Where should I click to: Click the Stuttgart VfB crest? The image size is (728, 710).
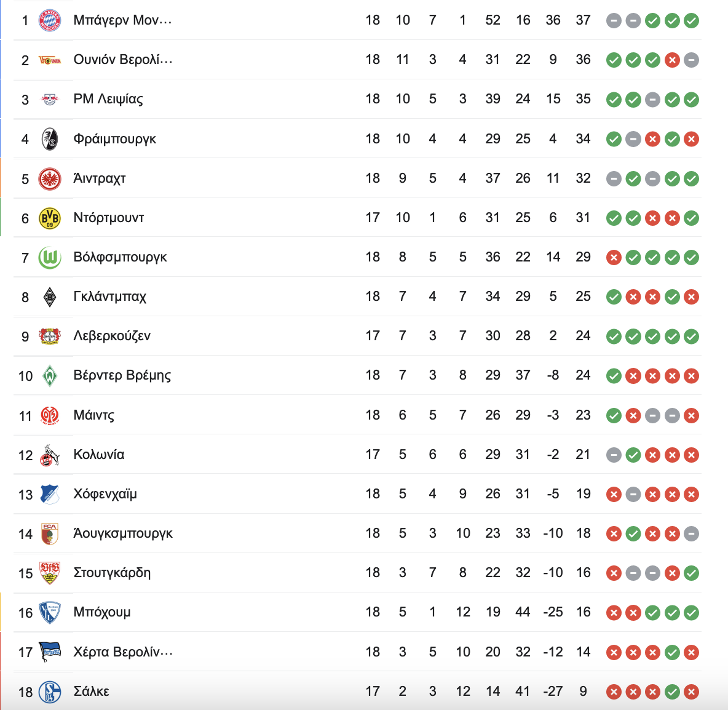coord(50,573)
